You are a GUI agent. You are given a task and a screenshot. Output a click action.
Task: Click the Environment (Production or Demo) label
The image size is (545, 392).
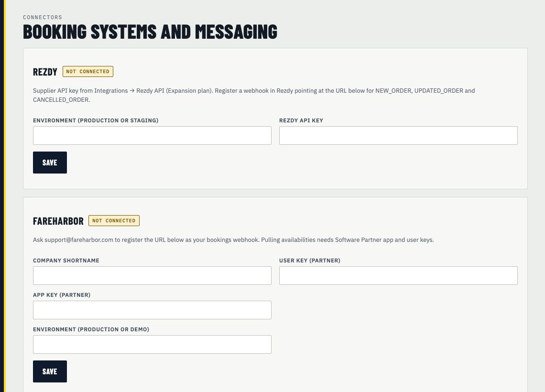pos(91,329)
